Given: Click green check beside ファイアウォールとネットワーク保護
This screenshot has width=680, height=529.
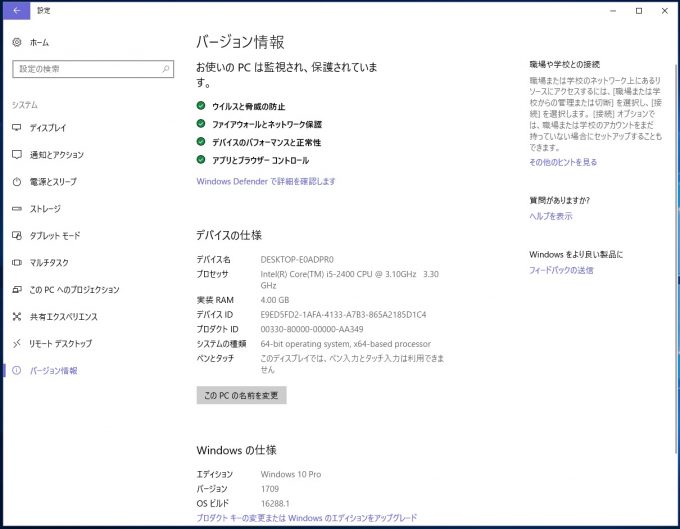Looking at the screenshot, I should click(x=201, y=124).
